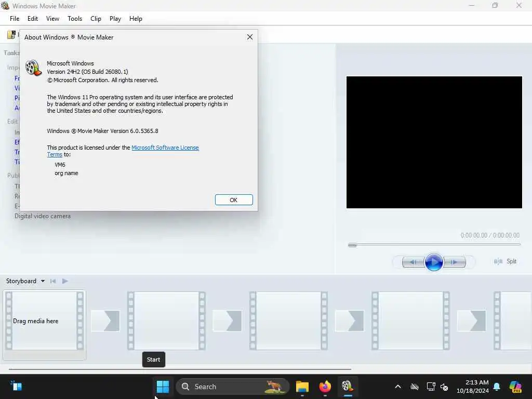Image resolution: width=532 pixels, height=399 pixels.
Task: Open the View menu
Action: 52,19
